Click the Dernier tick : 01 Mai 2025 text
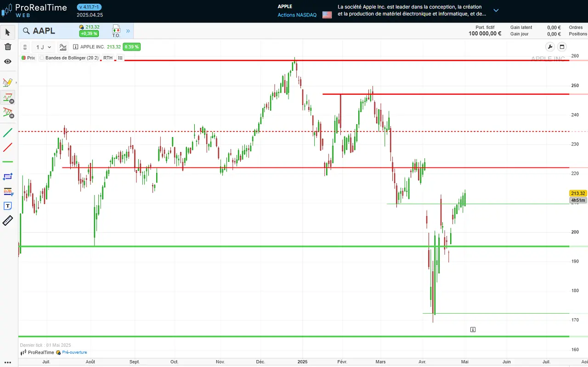The height and width of the screenshot is (367, 588). coord(45,345)
